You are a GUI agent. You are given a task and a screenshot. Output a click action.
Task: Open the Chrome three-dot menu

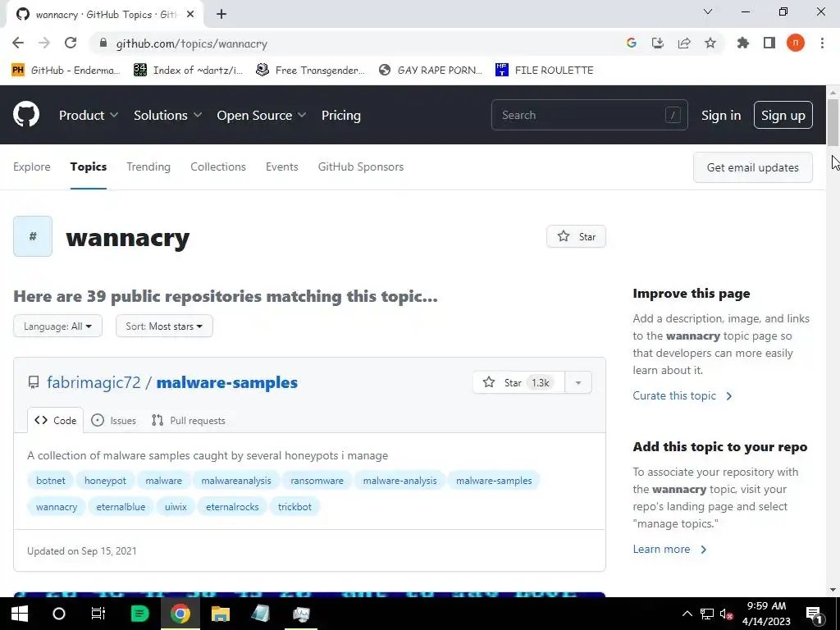pyautogui.click(x=822, y=43)
